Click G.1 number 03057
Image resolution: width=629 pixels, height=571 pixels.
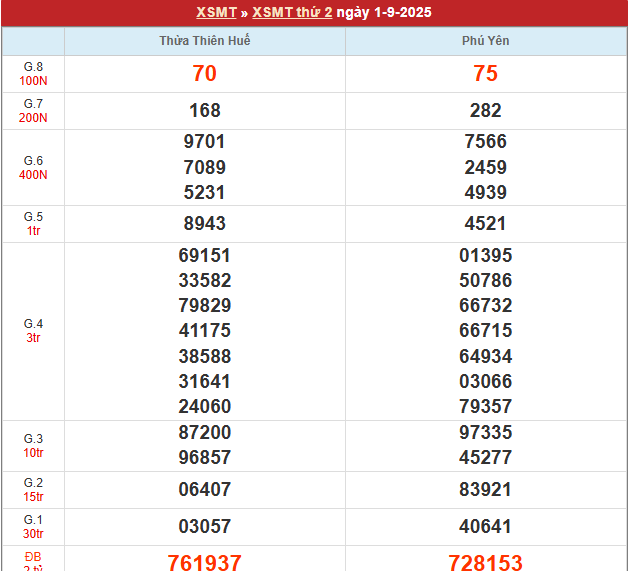click(205, 526)
